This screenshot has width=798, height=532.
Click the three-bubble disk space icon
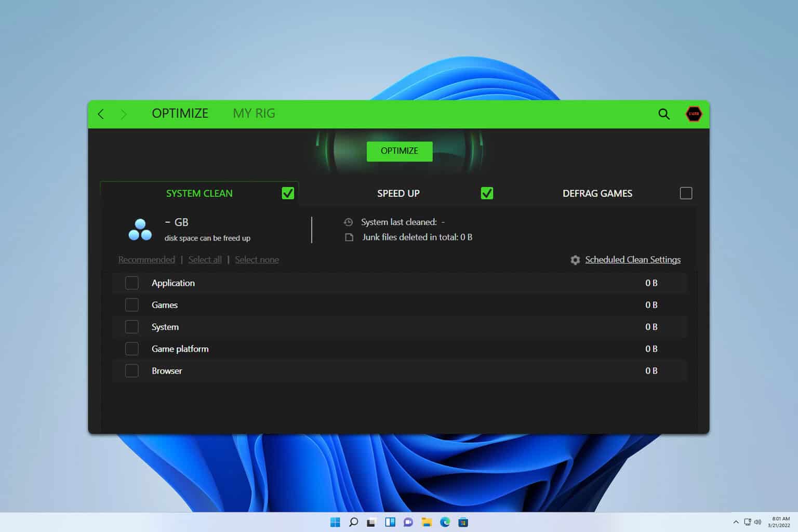(x=140, y=230)
